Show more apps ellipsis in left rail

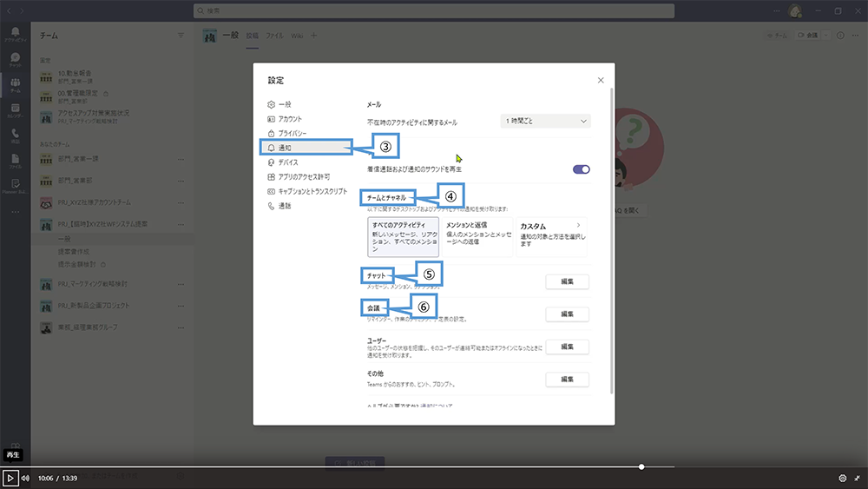(x=15, y=212)
